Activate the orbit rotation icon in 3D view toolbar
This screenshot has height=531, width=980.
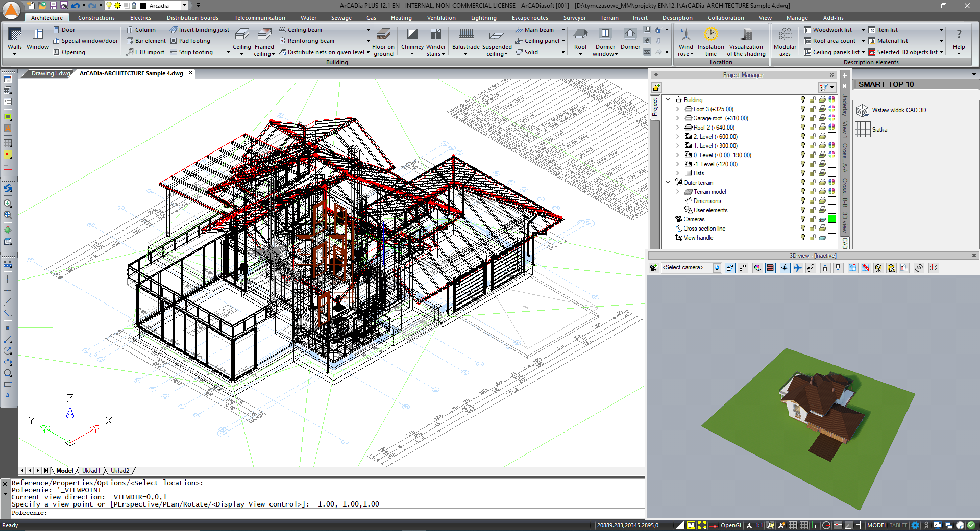click(785, 268)
